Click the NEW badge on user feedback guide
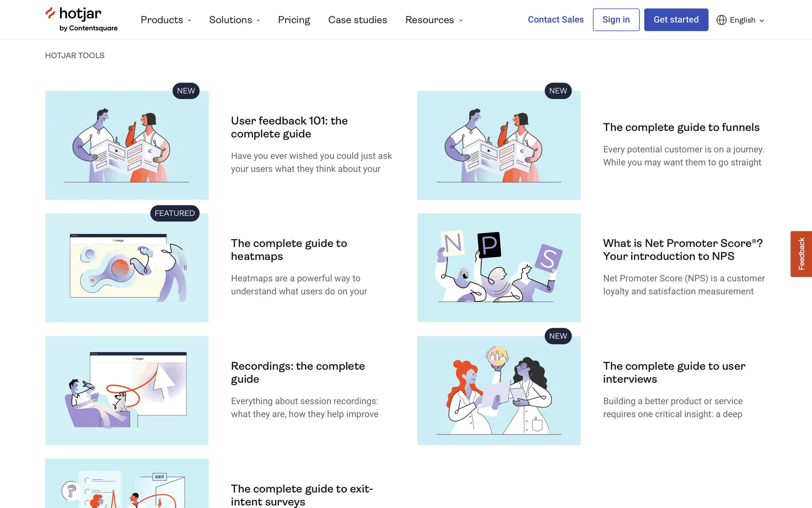 pos(186,91)
